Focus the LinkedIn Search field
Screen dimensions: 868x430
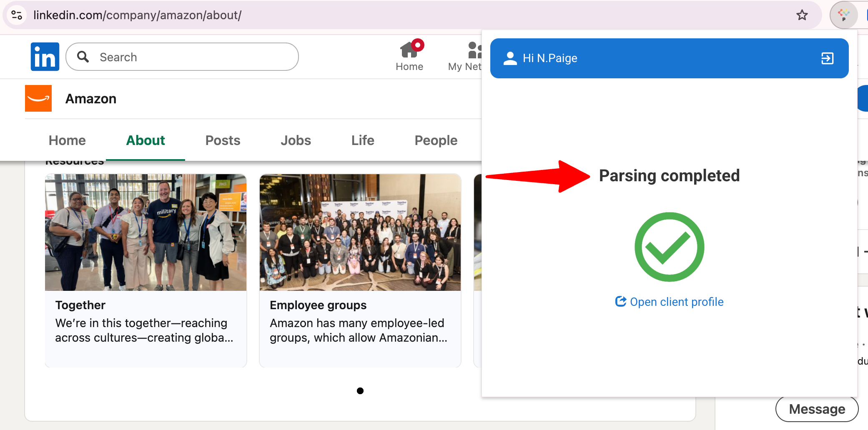point(182,57)
